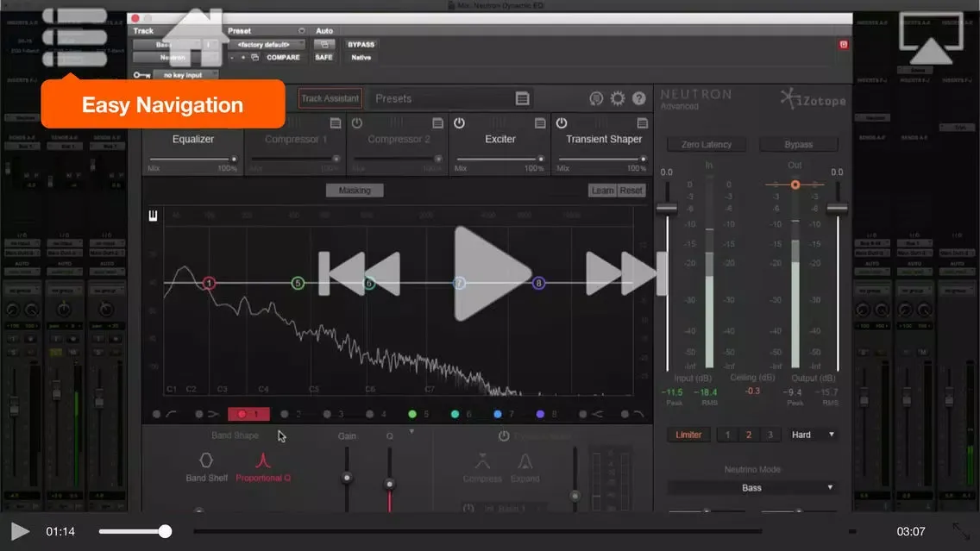980x551 pixels.
Task: Click the Track Assistant button
Action: (330, 98)
